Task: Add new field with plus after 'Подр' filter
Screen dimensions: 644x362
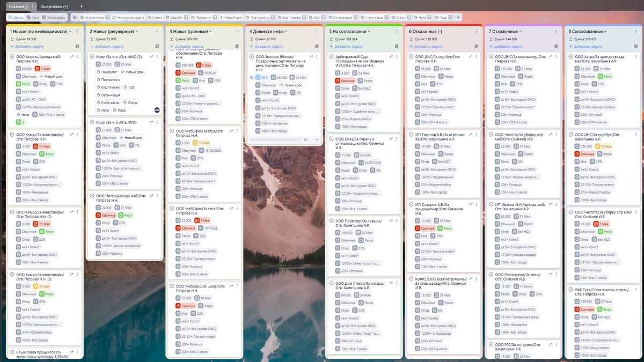Action: (x=458, y=17)
